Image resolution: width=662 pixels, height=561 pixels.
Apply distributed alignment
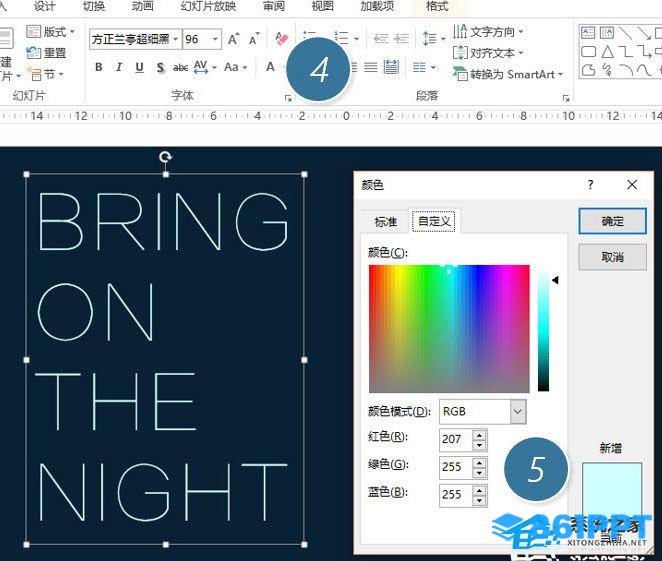point(391,67)
